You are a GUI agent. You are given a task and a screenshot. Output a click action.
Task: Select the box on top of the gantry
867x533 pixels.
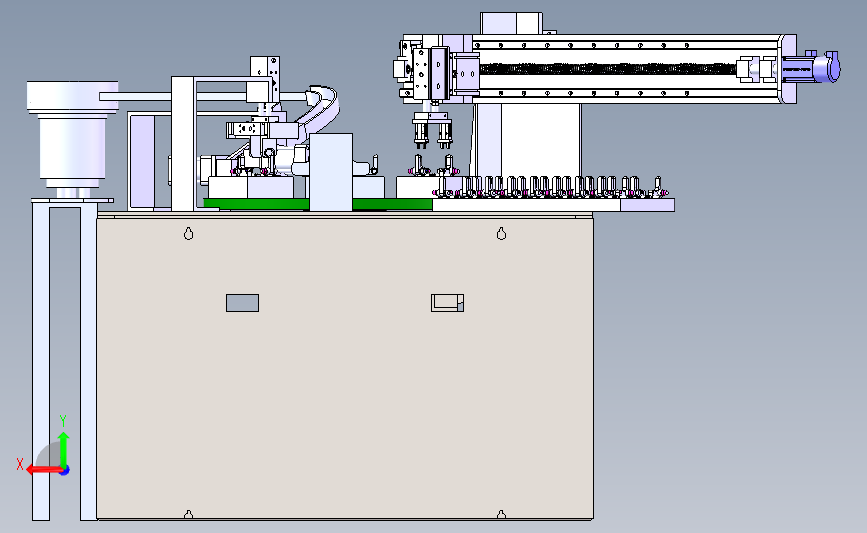(511, 24)
